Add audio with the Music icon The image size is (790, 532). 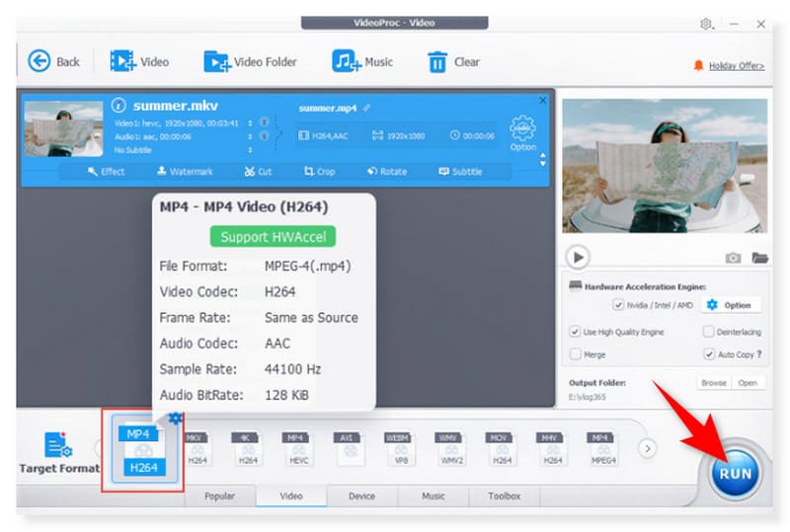click(x=347, y=61)
